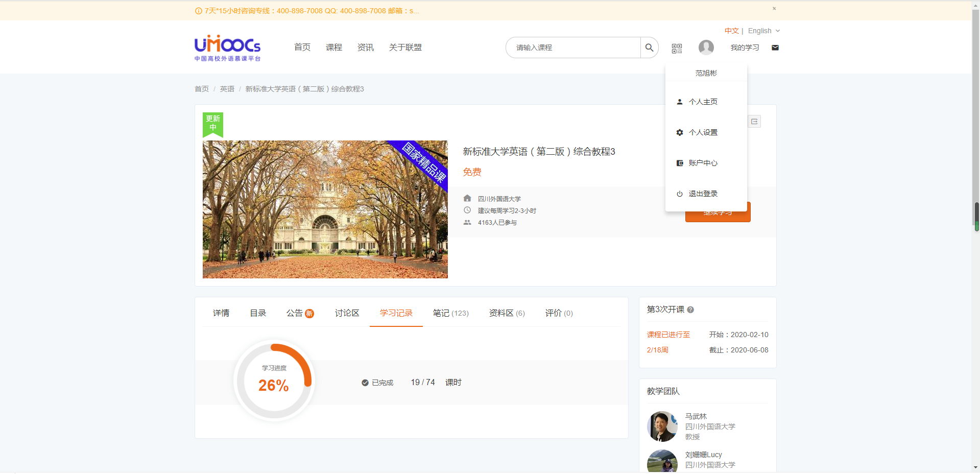
Task: Click clock icon beside study time
Action: pos(467,210)
